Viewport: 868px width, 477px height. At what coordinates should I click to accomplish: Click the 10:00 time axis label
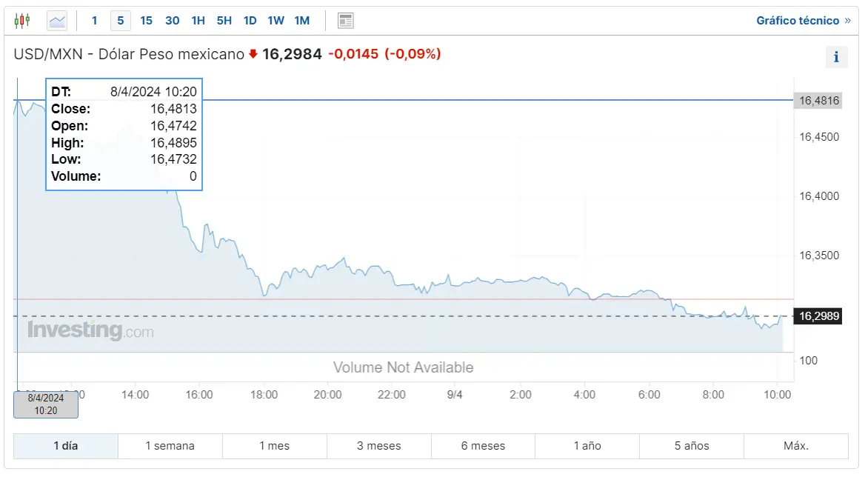[x=778, y=395]
